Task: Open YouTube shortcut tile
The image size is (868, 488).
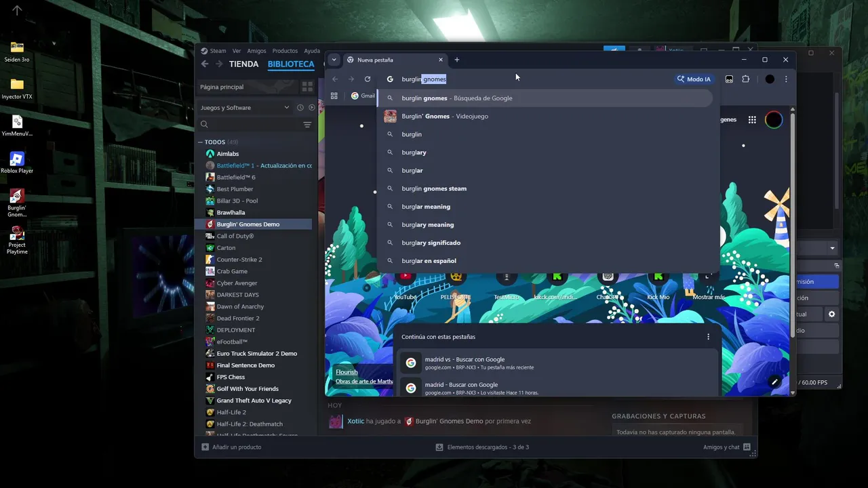Action: (x=406, y=285)
